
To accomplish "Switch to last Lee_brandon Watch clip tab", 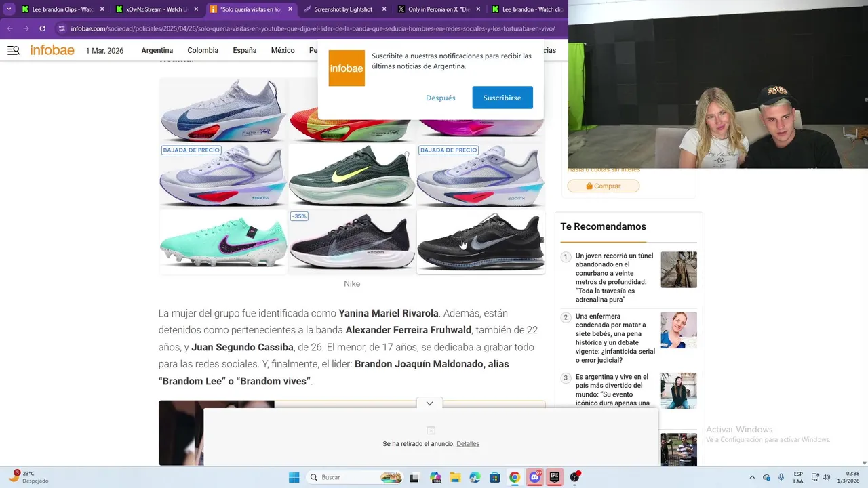I will [x=528, y=9].
